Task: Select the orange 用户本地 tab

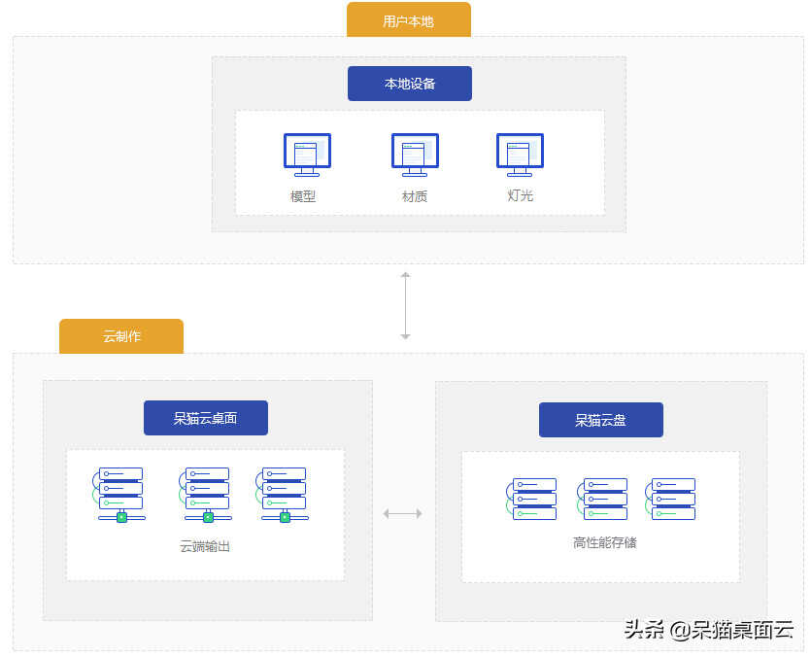Action: point(409,19)
